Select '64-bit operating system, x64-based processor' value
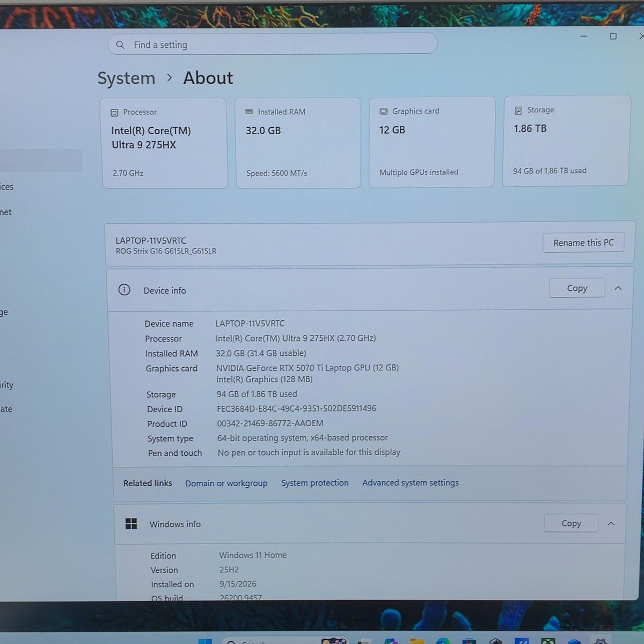Viewport: 644px width, 644px height. coord(302,438)
